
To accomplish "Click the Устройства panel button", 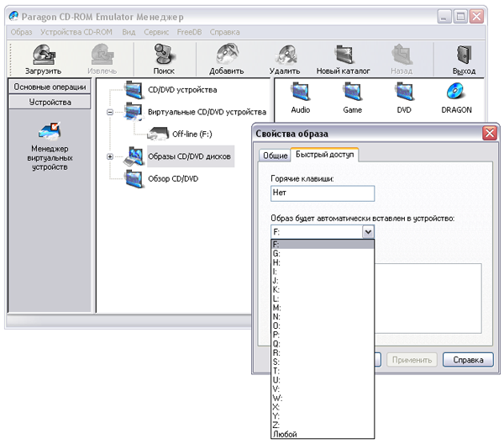I will pos(50,103).
